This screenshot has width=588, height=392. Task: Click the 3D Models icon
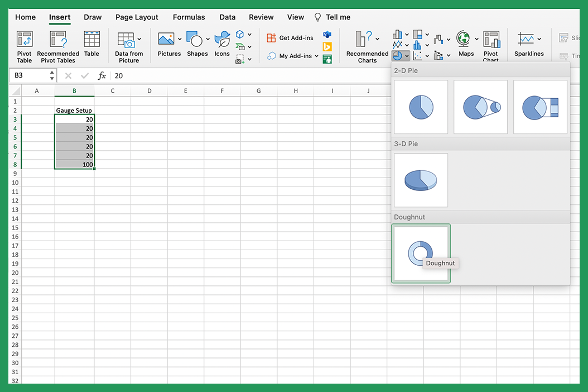(240, 34)
